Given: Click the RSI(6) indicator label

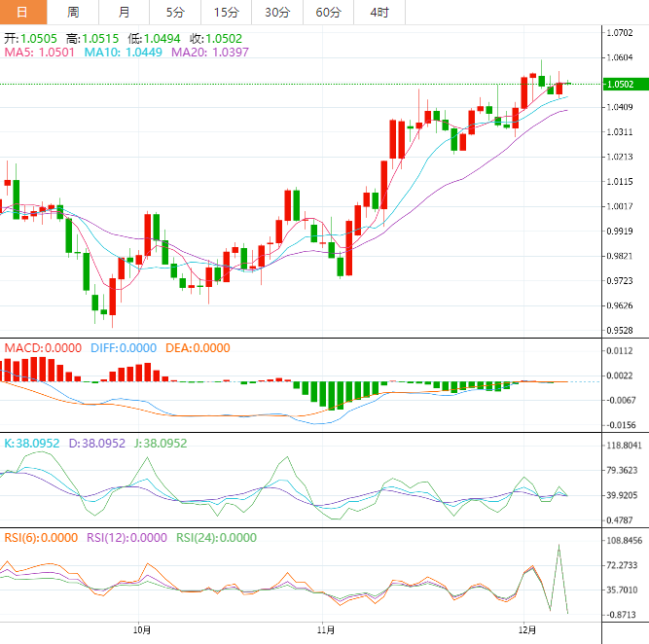Looking at the screenshot, I should 41,537.
